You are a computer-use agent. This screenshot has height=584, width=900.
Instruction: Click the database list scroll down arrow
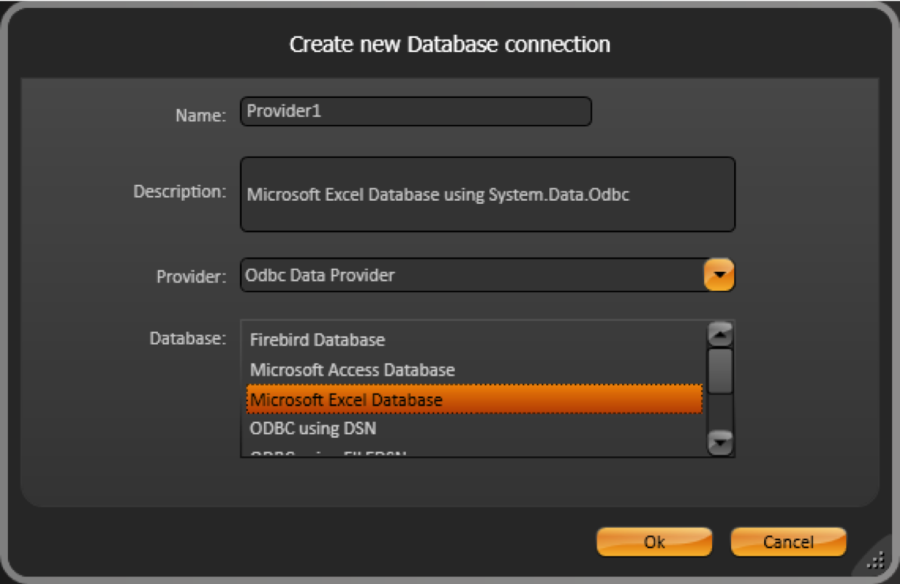pos(720,441)
